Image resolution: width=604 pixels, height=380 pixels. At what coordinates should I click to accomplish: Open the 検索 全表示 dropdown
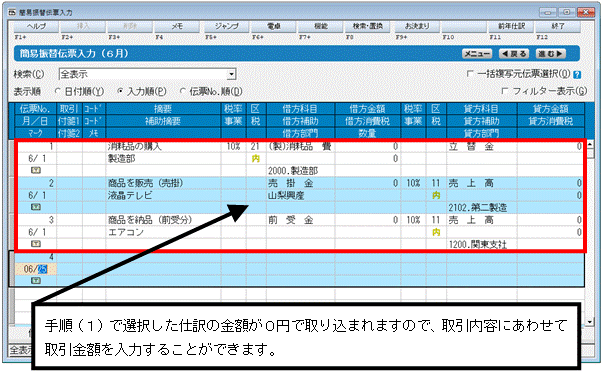pos(231,74)
